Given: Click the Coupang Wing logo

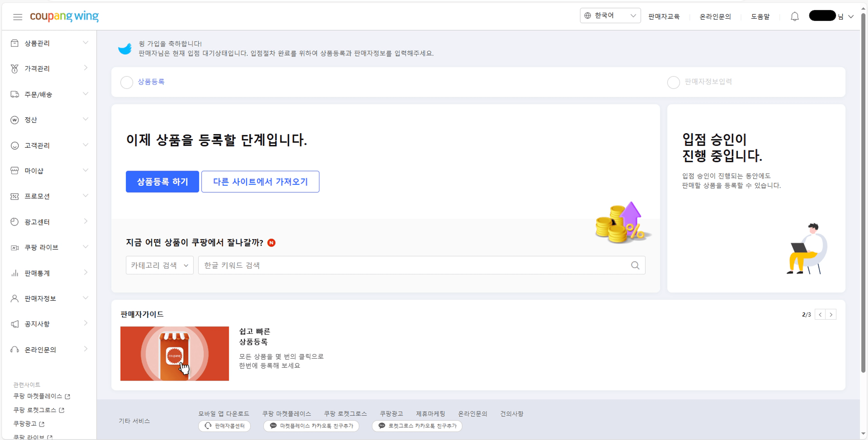Looking at the screenshot, I should [64, 16].
